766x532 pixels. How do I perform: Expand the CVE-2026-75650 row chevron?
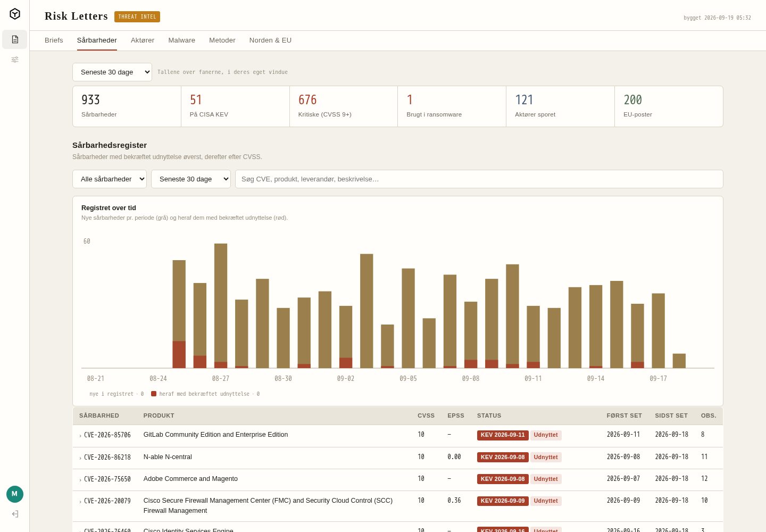click(x=80, y=480)
